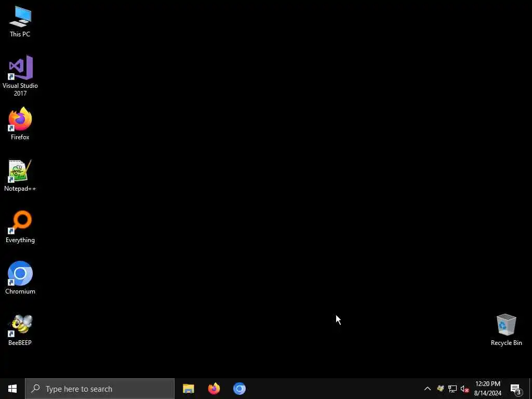This screenshot has width=532, height=399.
Task: Open File Explorer from the taskbar
Action: [188, 389]
